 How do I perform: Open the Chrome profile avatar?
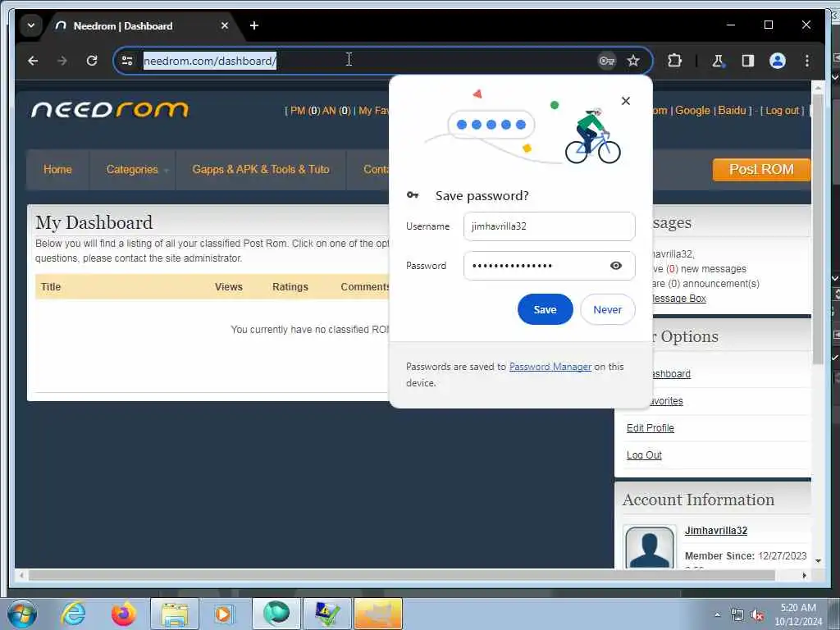click(x=778, y=61)
